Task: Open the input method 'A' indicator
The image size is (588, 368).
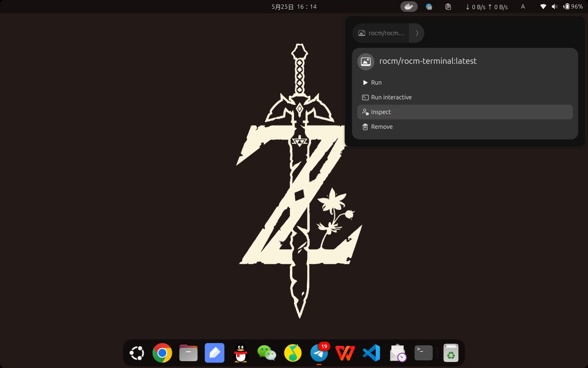Action: point(523,6)
